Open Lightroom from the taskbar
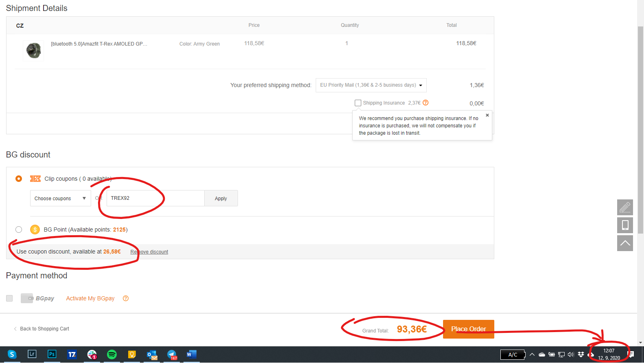644x363 pixels. tap(32, 354)
